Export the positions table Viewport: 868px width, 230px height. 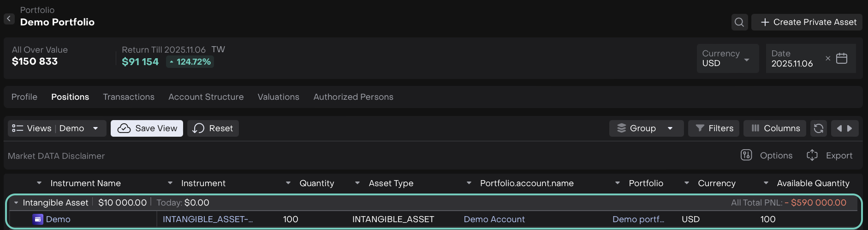tap(830, 156)
